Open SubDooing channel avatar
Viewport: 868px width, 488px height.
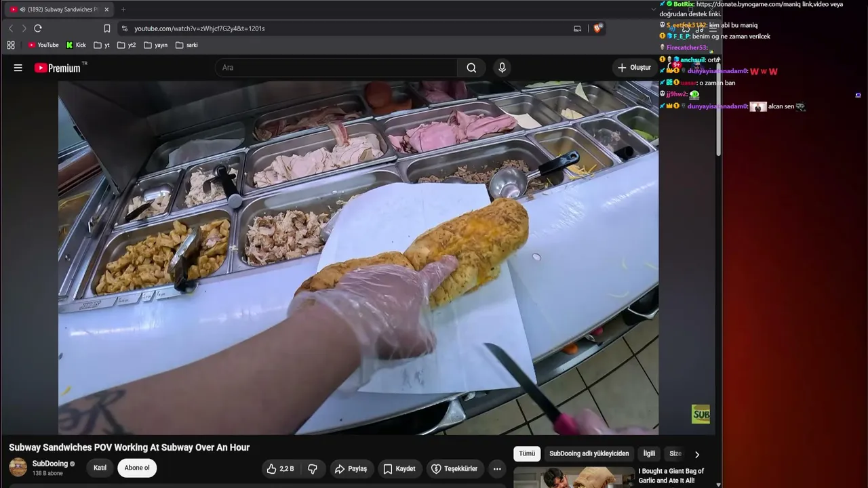point(18,468)
